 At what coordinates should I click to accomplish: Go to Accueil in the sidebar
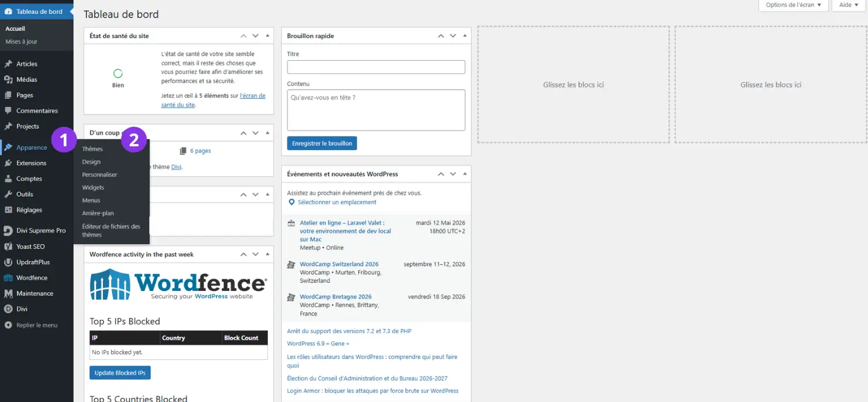pos(15,28)
